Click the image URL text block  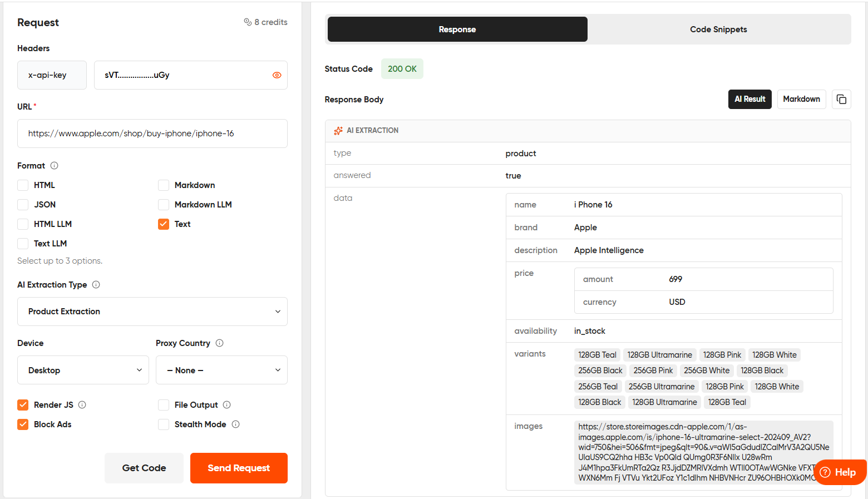point(704,452)
